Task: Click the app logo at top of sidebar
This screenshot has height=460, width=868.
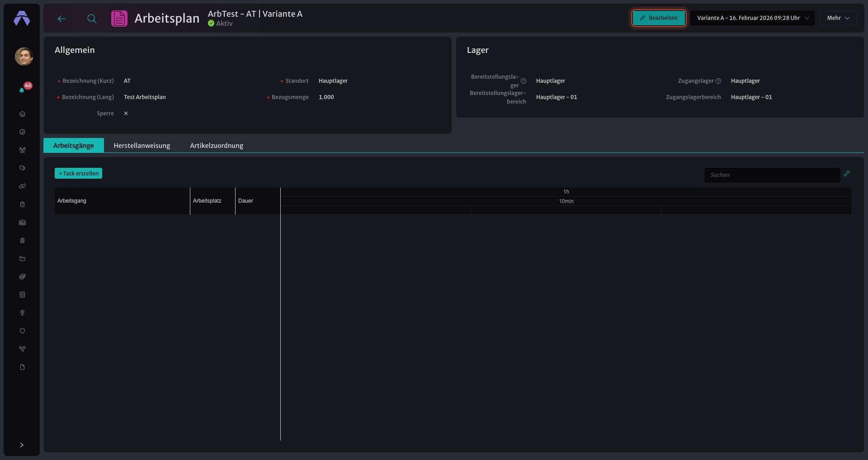Action: click(x=22, y=18)
